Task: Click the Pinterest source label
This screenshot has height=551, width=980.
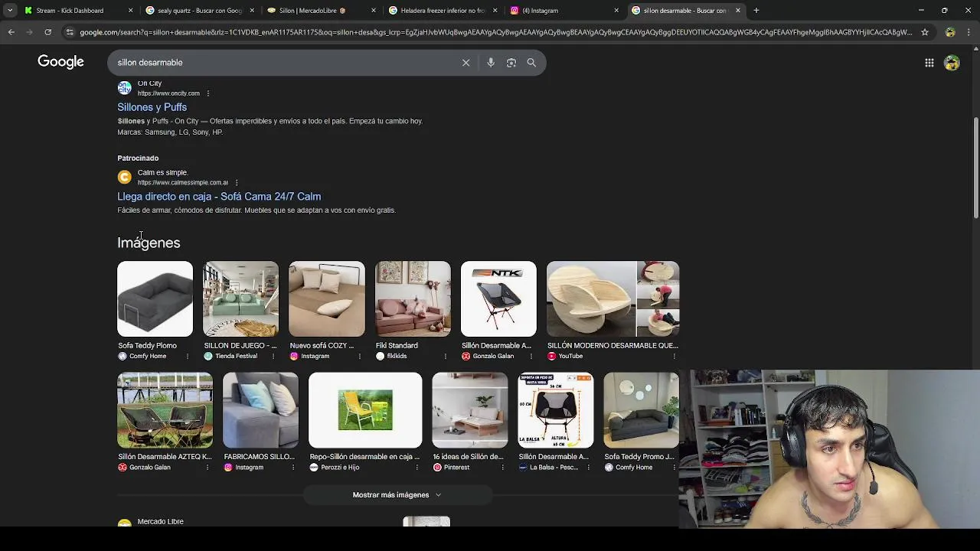Action: point(456,468)
